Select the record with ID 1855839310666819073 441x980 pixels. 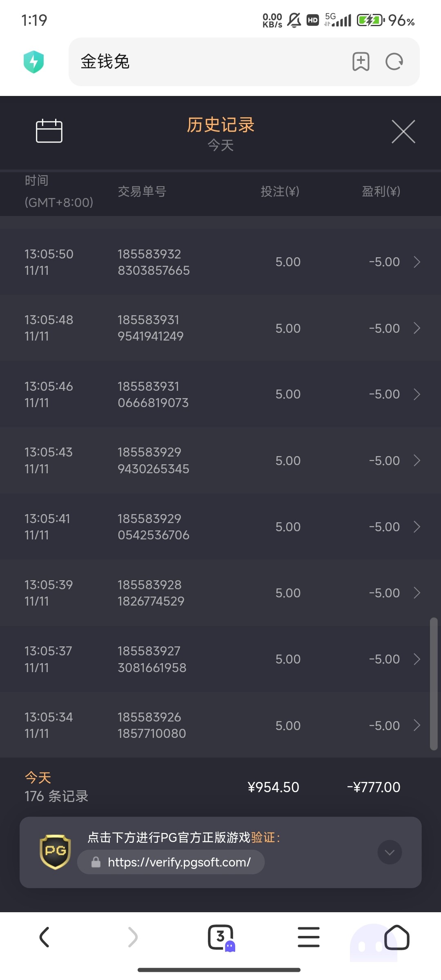[x=153, y=394]
